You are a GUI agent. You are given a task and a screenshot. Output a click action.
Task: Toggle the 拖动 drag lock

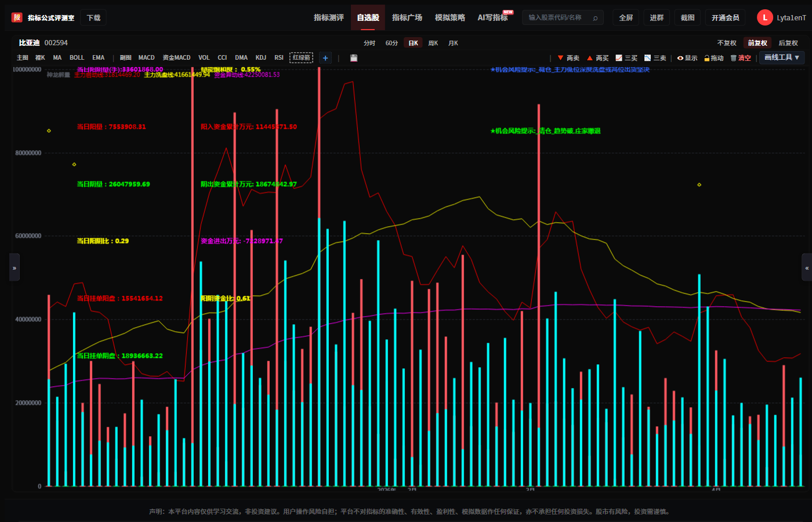click(x=714, y=58)
